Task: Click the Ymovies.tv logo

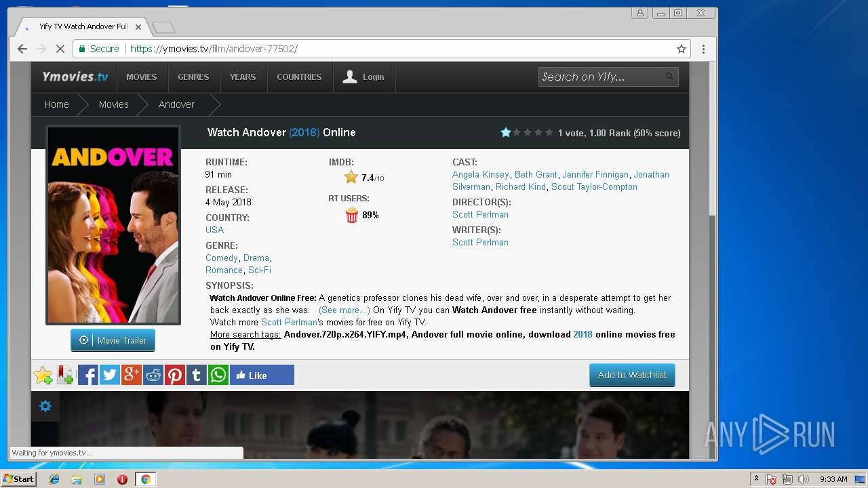Action: tap(75, 77)
